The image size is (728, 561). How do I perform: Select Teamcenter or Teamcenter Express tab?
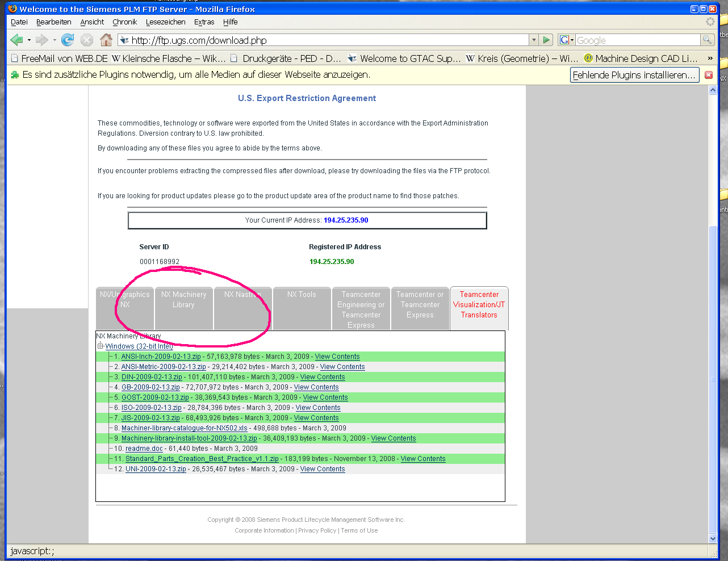(420, 308)
